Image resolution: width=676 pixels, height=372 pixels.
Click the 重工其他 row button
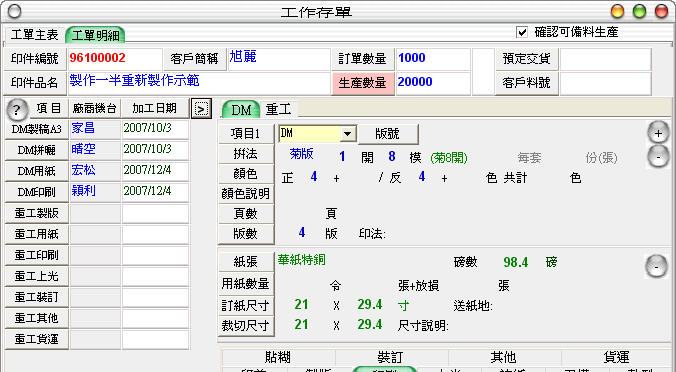point(37,318)
